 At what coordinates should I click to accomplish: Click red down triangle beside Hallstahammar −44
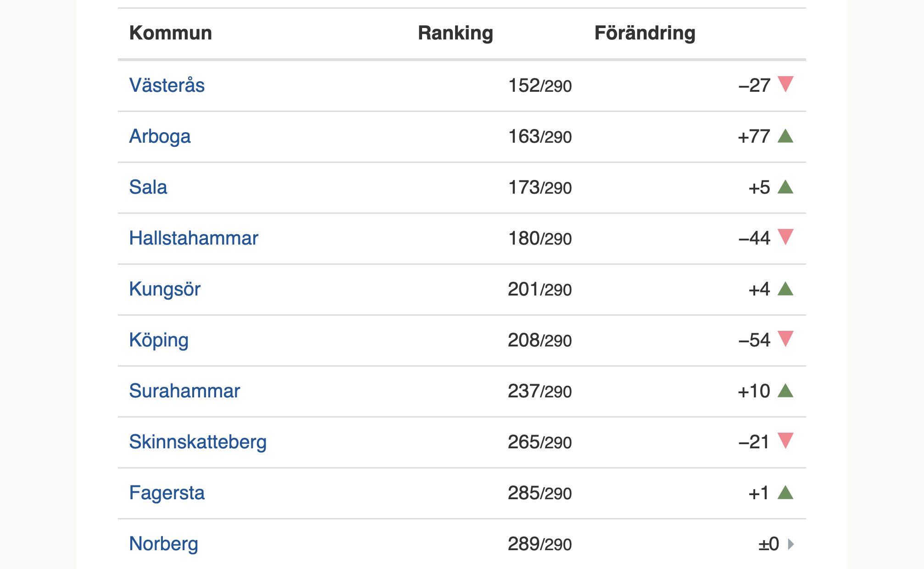pyautogui.click(x=785, y=237)
